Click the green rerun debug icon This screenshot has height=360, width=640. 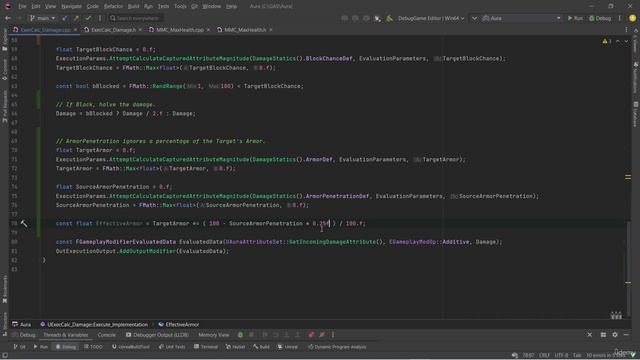[x=240, y=335]
